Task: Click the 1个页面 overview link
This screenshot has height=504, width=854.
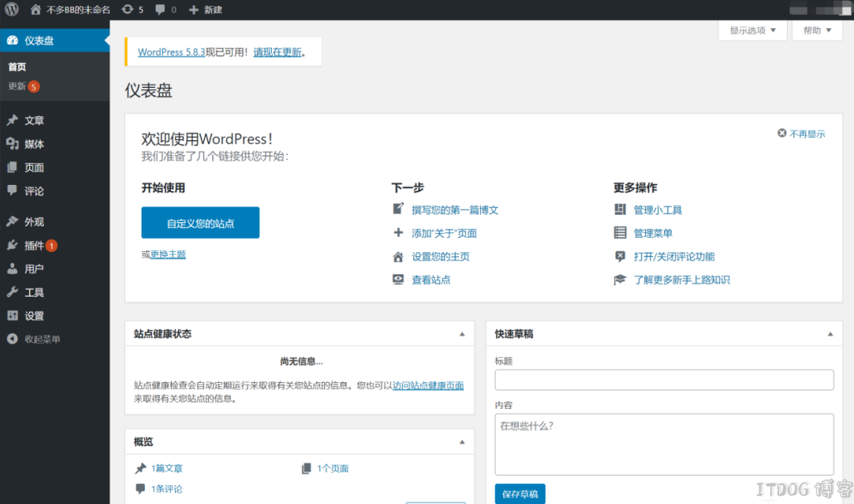Action: 332,468
